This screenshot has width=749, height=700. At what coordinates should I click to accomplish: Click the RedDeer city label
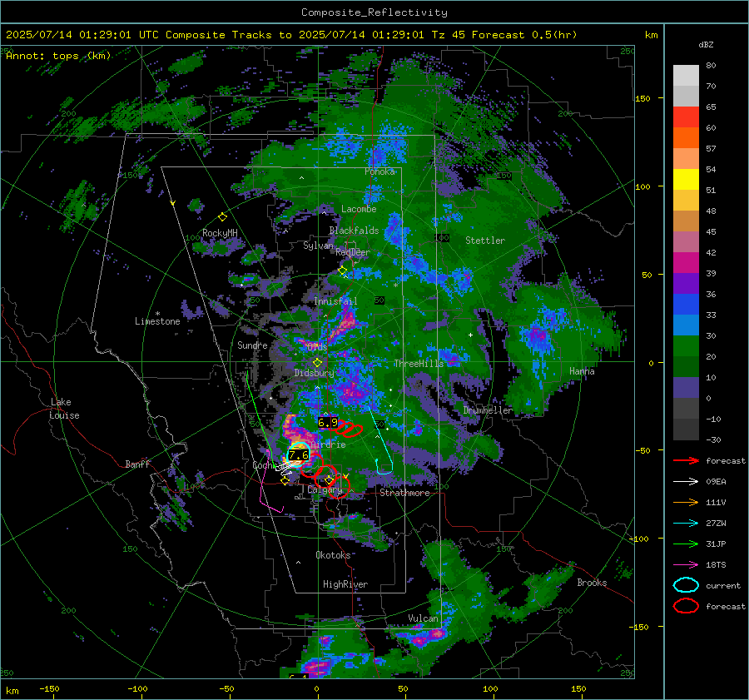[x=353, y=252]
